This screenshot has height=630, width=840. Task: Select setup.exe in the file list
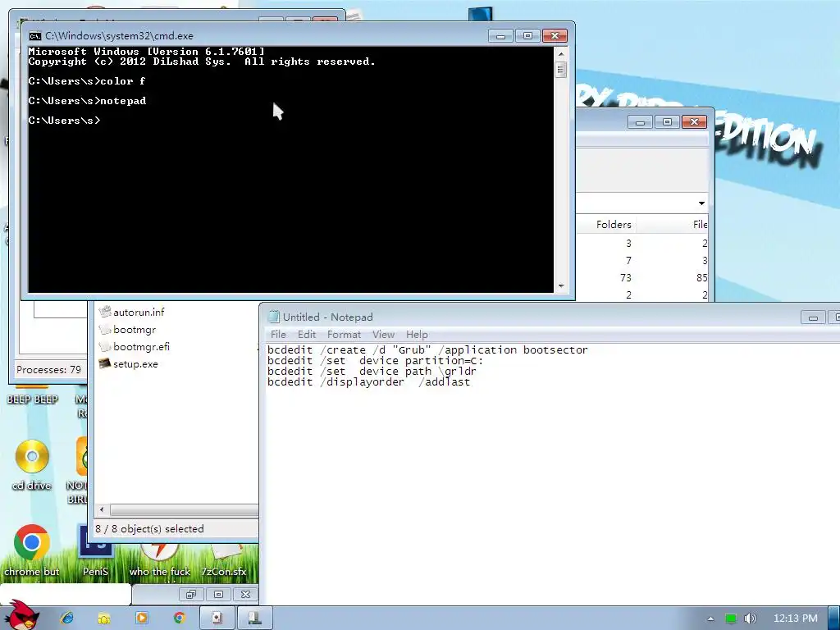click(129, 363)
